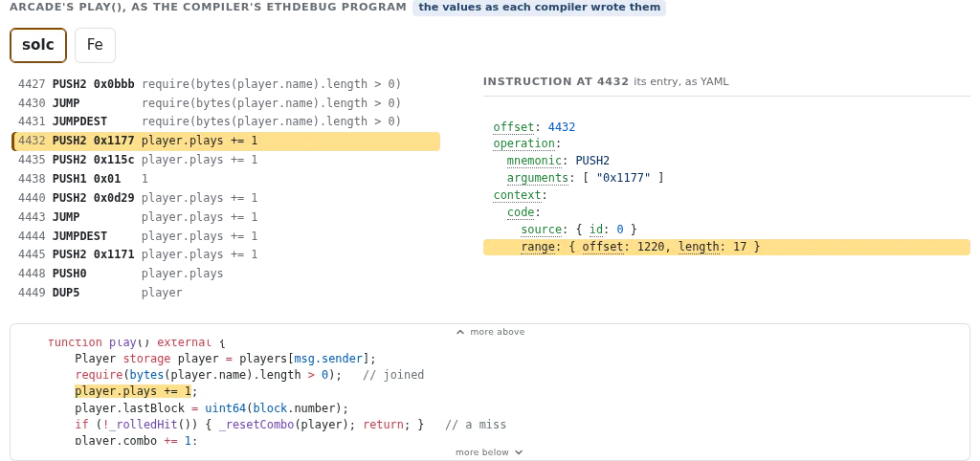This screenshot has height=461, width=980.
Task: Switch to the Fe compiler tab
Action: pos(95,45)
